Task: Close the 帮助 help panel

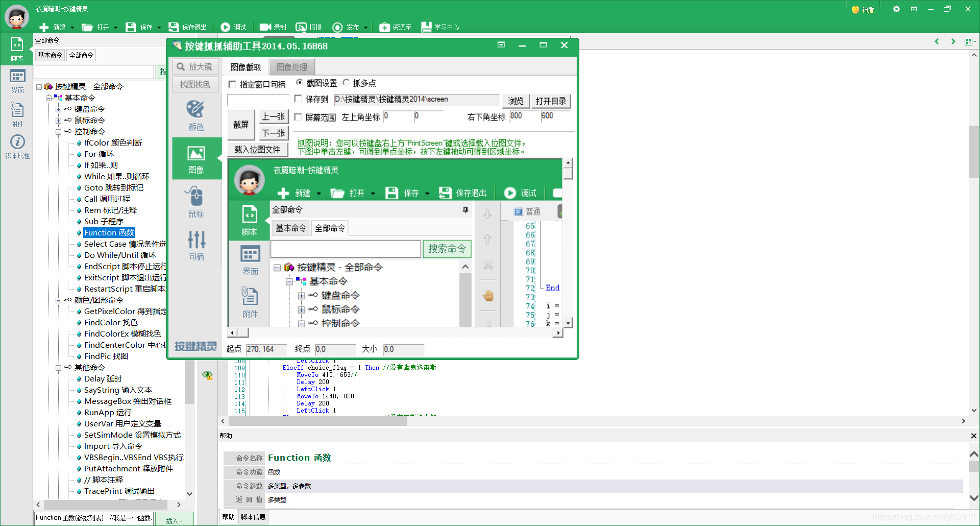Action: [973, 436]
